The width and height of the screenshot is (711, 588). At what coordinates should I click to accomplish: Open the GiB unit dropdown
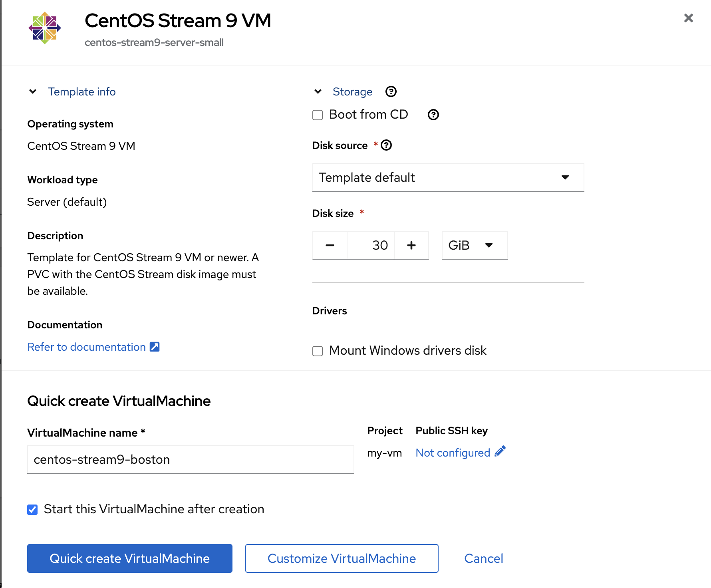tap(474, 245)
